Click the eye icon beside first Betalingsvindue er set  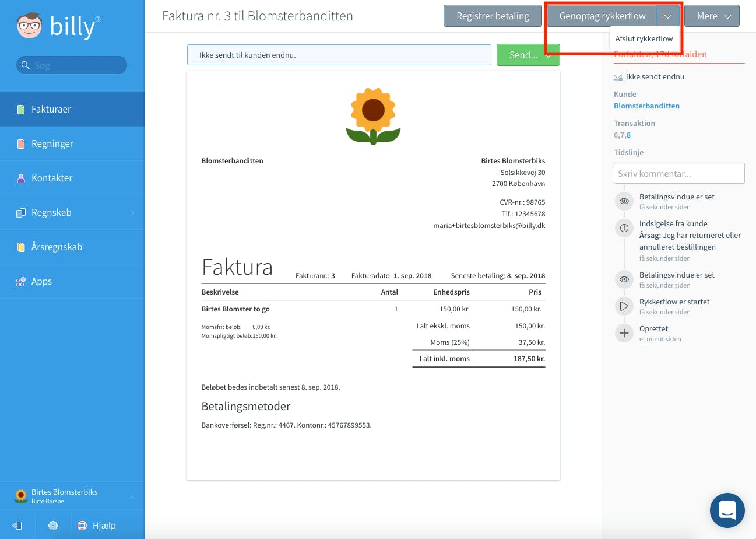[624, 201]
